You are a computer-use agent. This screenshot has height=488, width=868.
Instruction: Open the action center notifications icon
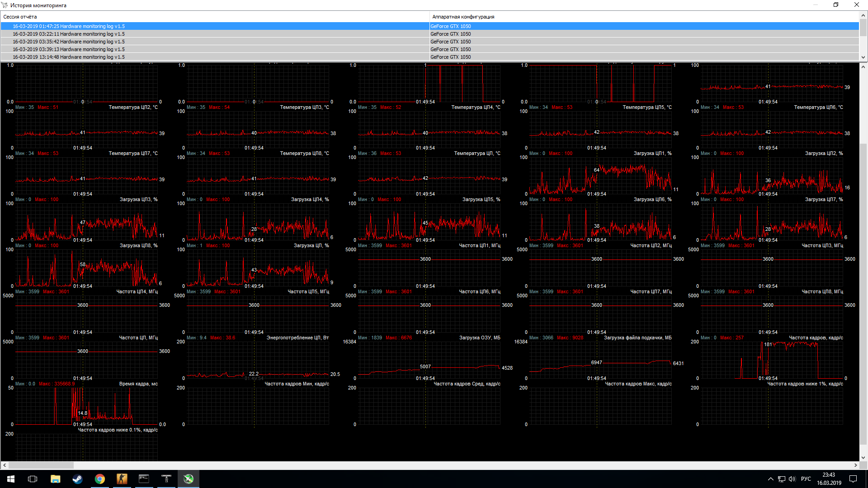click(853, 479)
